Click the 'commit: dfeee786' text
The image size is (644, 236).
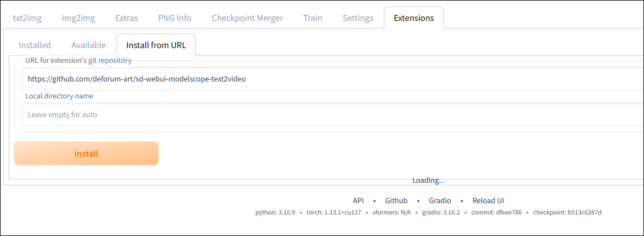coord(497,213)
